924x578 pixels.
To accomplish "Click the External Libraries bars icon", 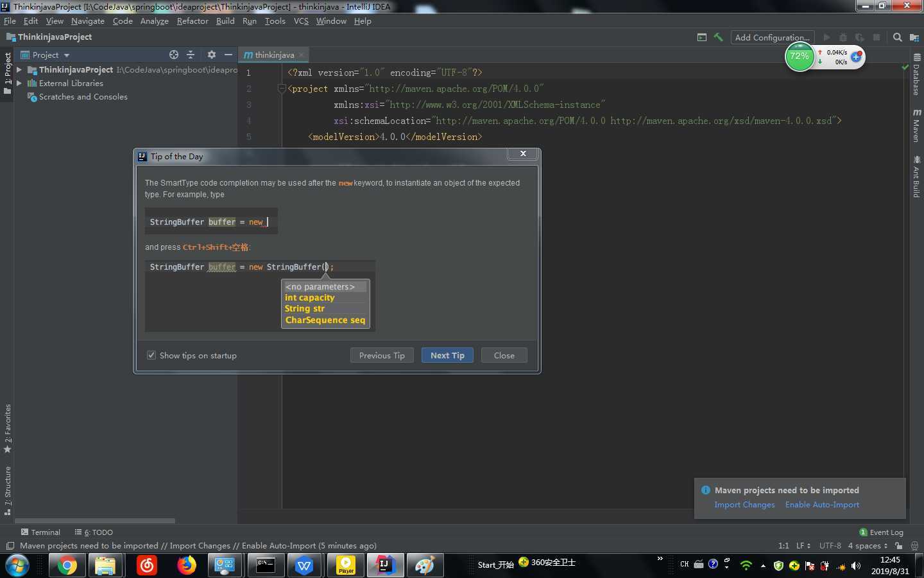I will tap(32, 83).
